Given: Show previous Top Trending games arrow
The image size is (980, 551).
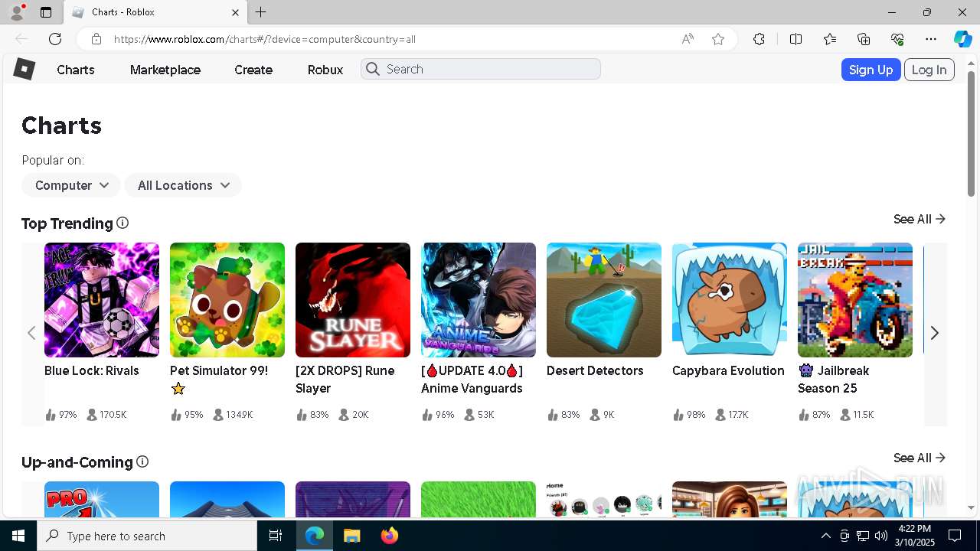Looking at the screenshot, I should (x=31, y=333).
